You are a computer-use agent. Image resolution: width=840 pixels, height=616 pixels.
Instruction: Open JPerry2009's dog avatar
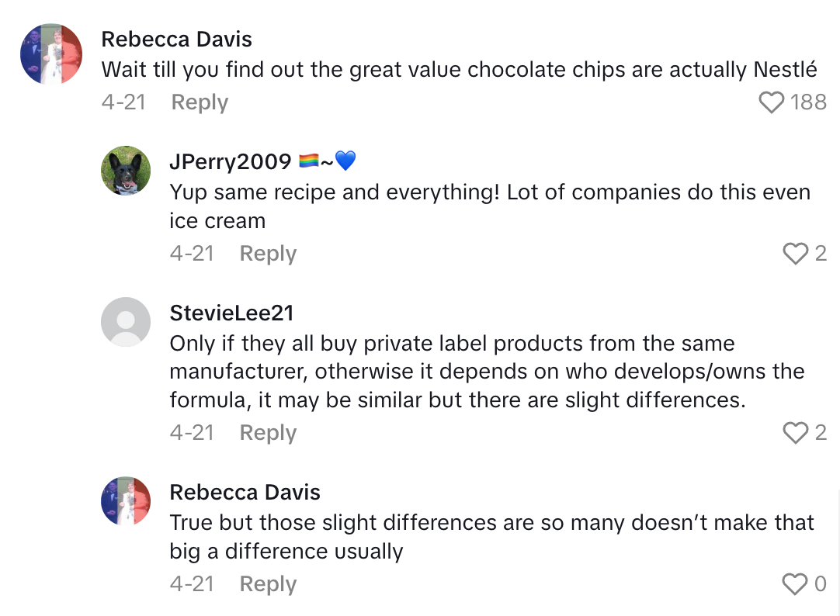(x=126, y=171)
